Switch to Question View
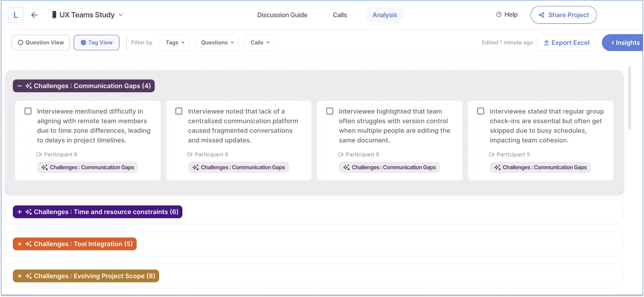This screenshot has height=297, width=644. pyautogui.click(x=41, y=42)
